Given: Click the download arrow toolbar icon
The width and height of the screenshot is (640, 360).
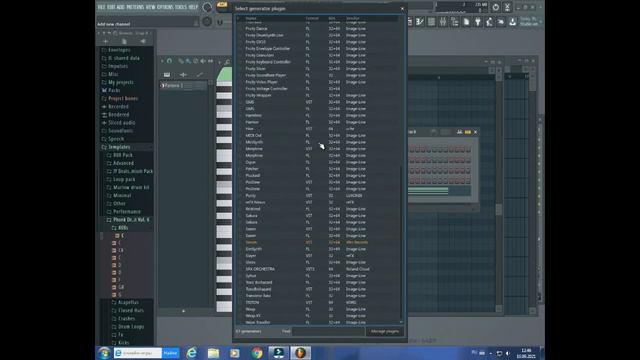Looking at the screenshot, I should click(513, 22).
